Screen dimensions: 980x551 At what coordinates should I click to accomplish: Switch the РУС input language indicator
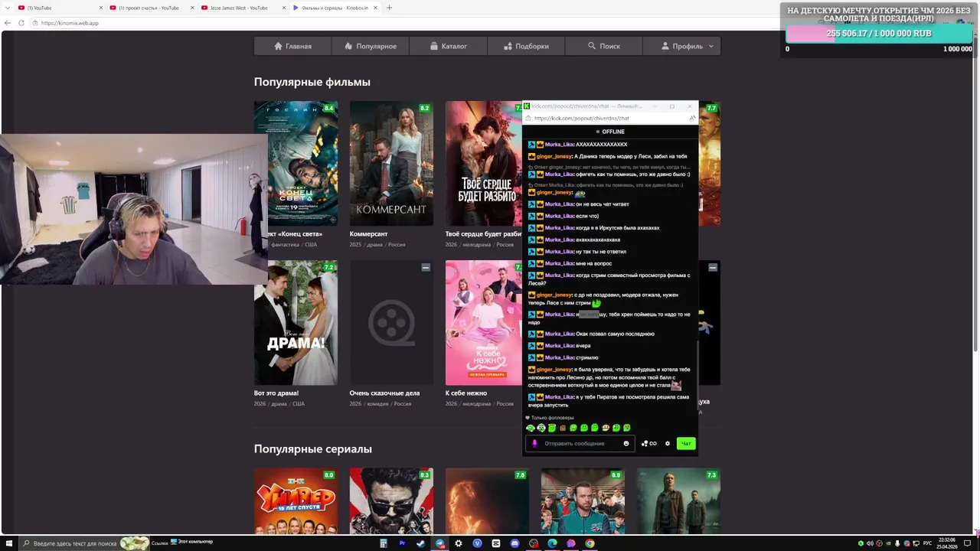coord(927,543)
